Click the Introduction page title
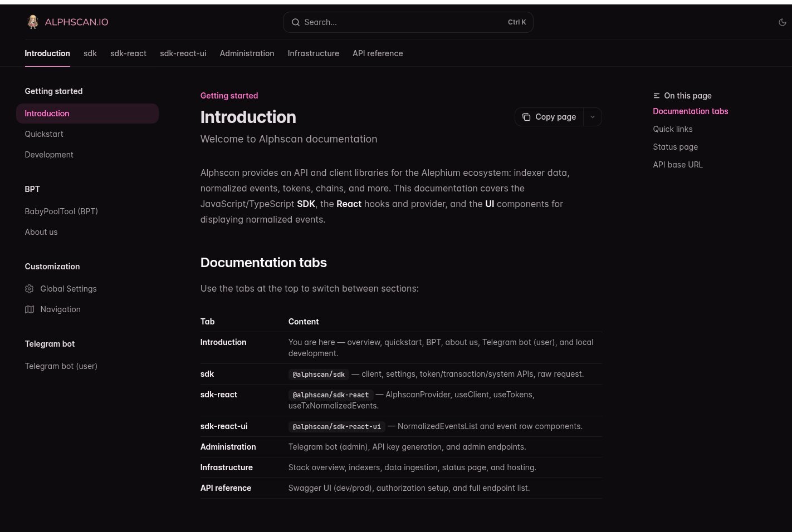Screen dimensions: 792x532 tap(248, 117)
